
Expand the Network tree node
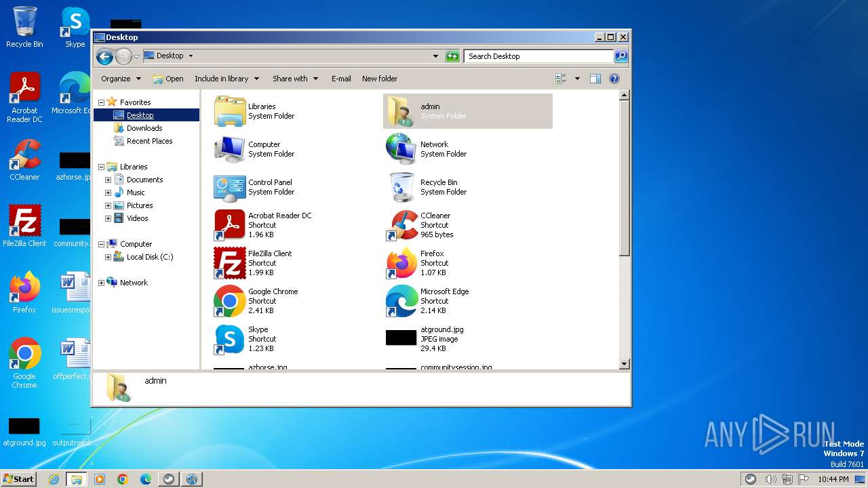[101, 283]
